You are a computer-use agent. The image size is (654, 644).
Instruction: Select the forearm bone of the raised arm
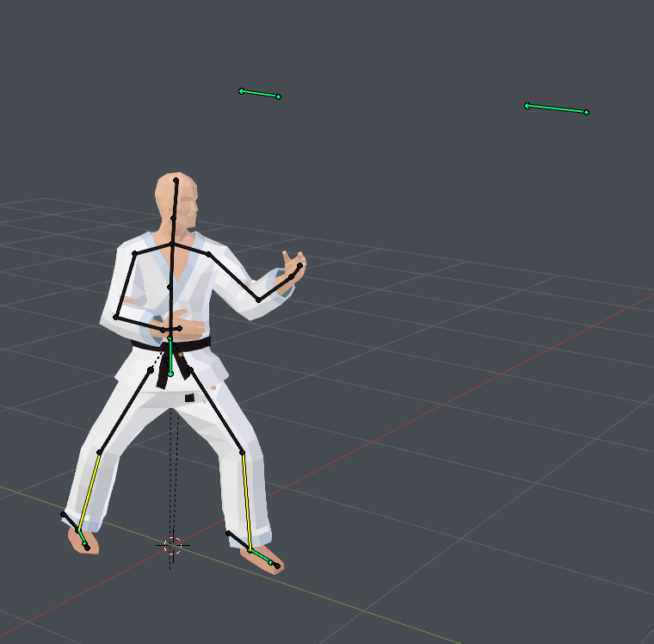275,288
